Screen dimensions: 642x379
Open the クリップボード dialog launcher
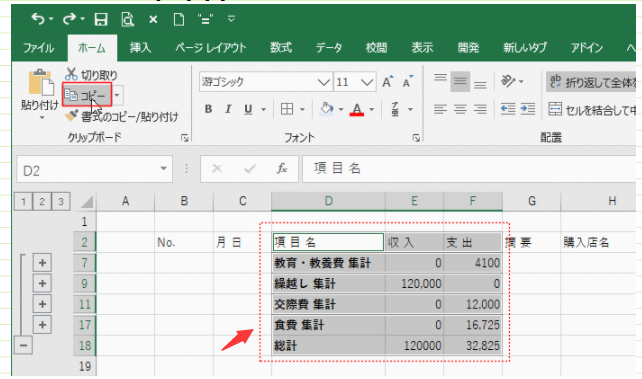[x=185, y=138]
